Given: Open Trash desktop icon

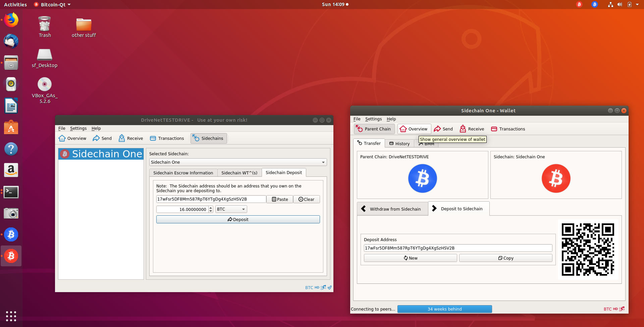Looking at the screenshot, I should coord(45,27).
